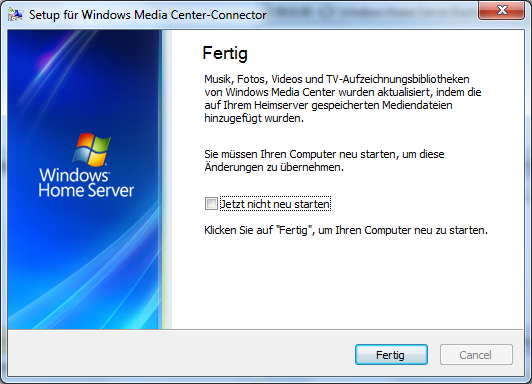Click the 'Jetzt nicht neu starten' label text

click(275, 204)
